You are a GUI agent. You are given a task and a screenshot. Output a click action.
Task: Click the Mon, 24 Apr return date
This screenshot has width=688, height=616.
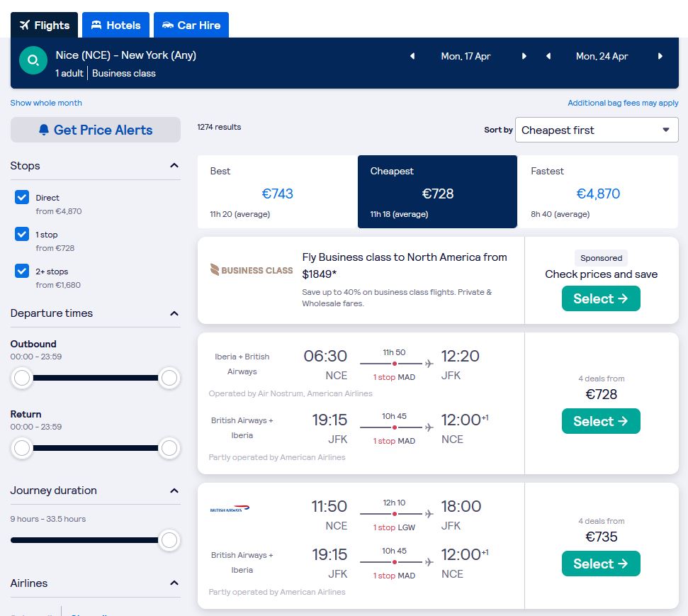click(x=602, y=56)
